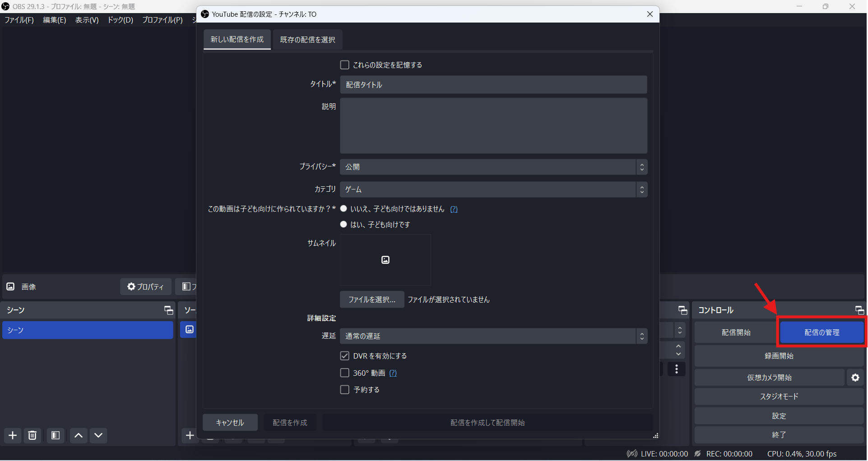
Task: Click 配信を作成して配信開始 button
Action: [x=487, y=423]
